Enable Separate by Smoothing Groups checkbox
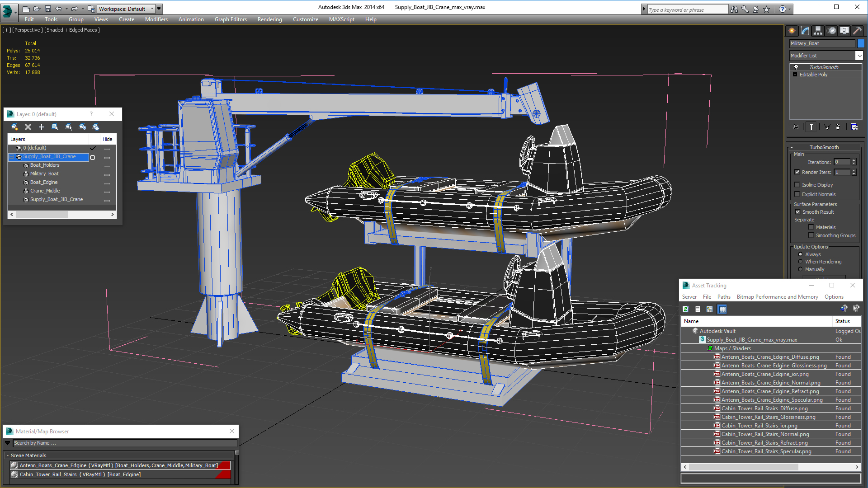Screen dimensions: 868x488 tap(811, 235)
